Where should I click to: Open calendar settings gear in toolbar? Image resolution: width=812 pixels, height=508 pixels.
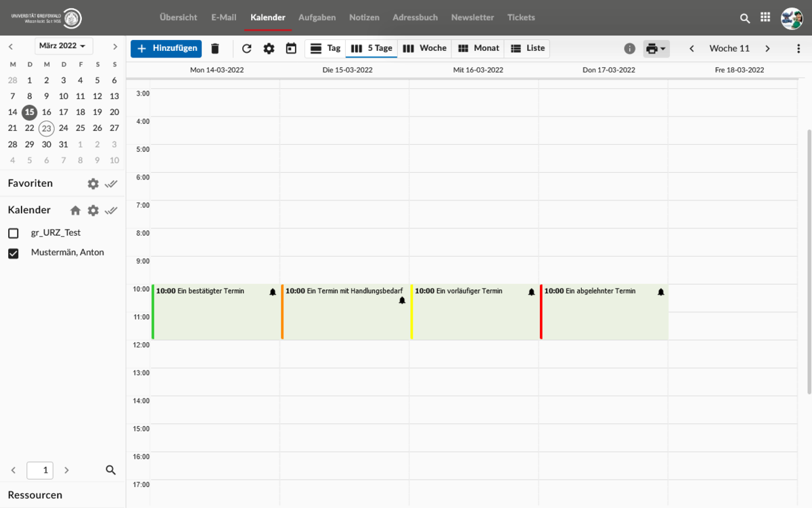(x=269, y=49)
